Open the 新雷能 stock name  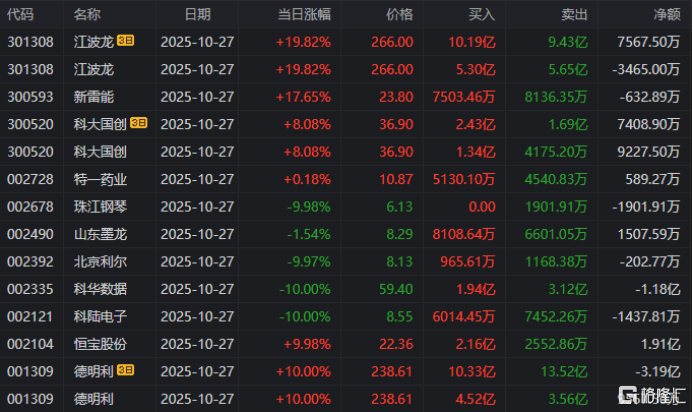[x=94, y=97]
